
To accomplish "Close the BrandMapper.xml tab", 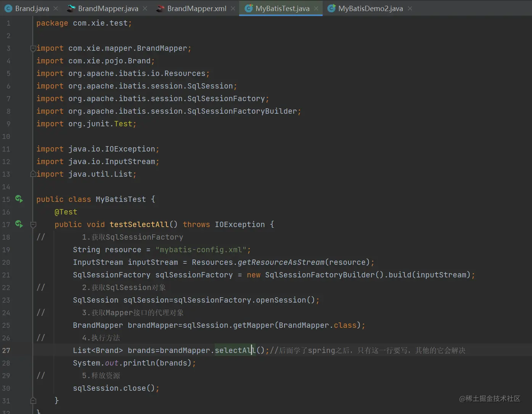I will click(x=233, y=8).
